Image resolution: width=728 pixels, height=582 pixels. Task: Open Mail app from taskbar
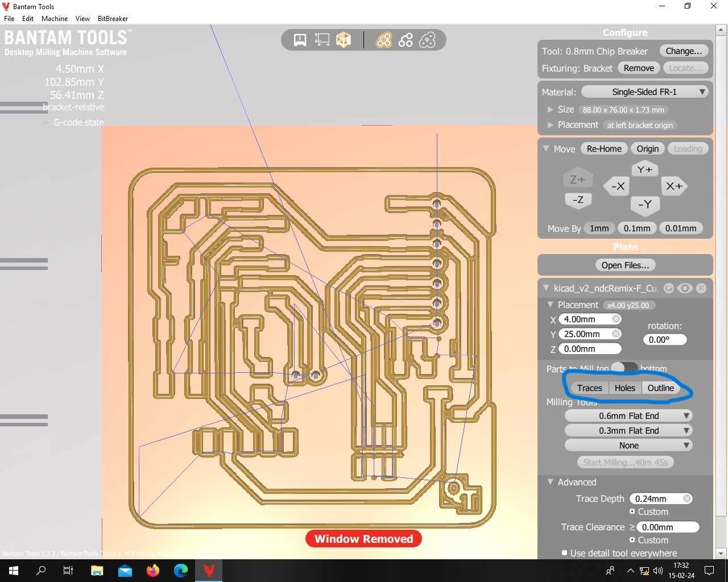click(125, 571)
